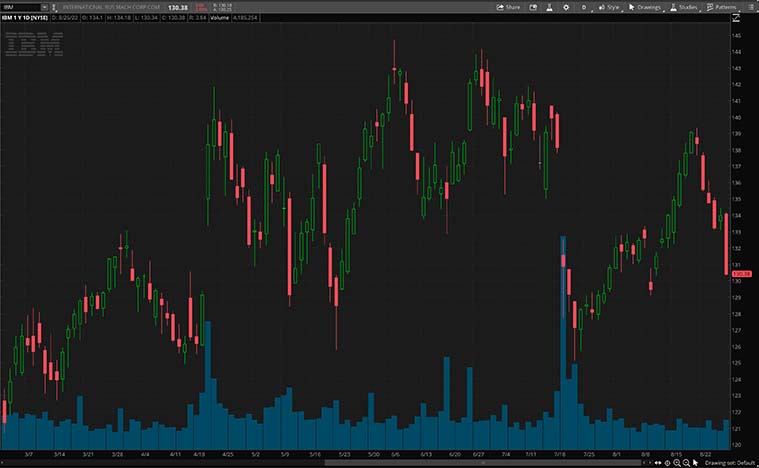
Task: Click the detach chart window icon
Action: tap(532, 6)
